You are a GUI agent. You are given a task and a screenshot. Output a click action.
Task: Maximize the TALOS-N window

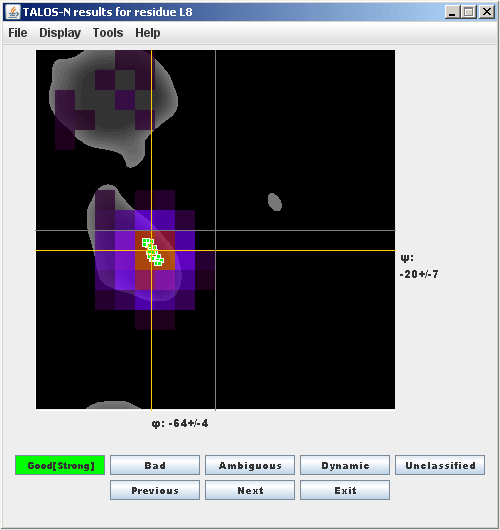pos(469,12)
